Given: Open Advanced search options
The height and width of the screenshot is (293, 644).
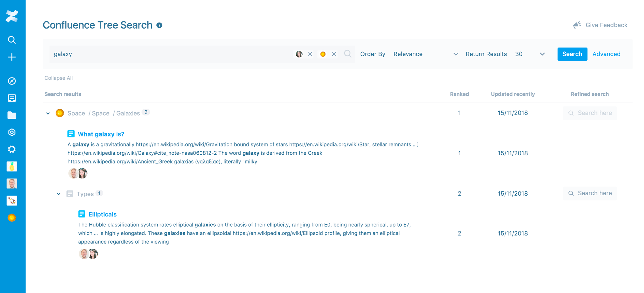Looking at the screenshot, I should pos(606,54).
